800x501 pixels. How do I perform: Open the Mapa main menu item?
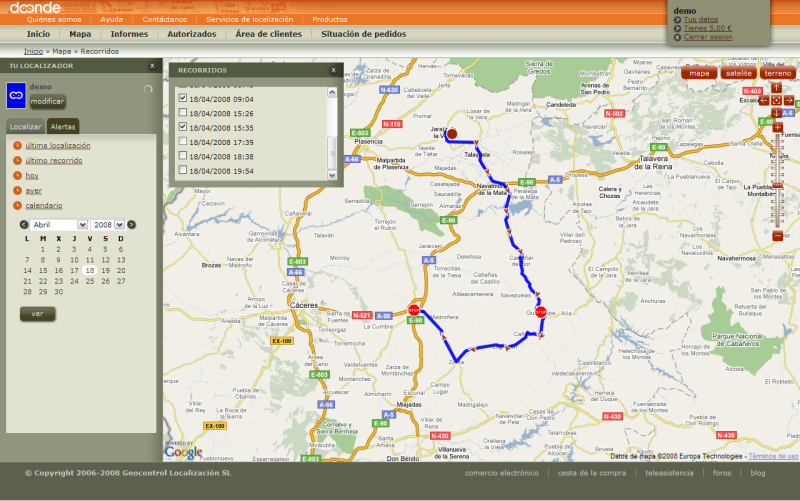click(80, 34)
